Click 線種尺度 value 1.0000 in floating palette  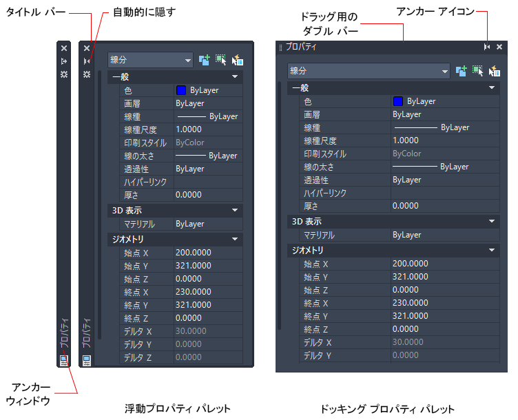[x=209, y=129]
